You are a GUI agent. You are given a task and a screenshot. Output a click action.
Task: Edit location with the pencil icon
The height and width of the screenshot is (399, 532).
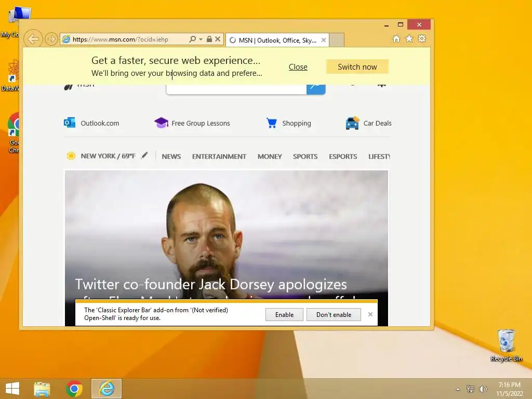(x=144, y=155)
